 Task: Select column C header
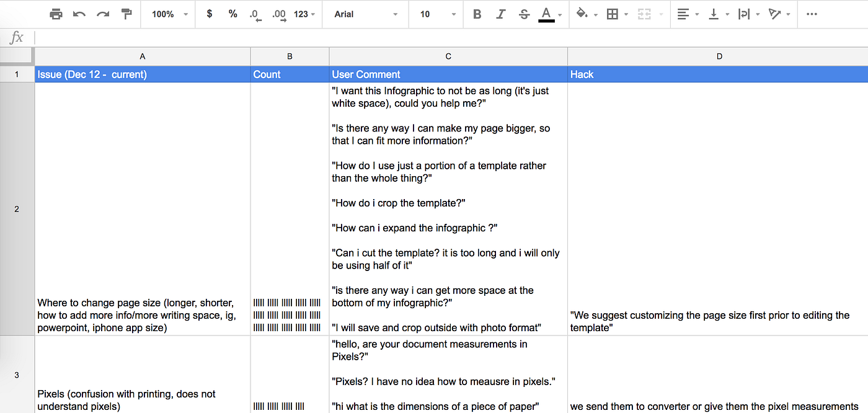point(448,56)
